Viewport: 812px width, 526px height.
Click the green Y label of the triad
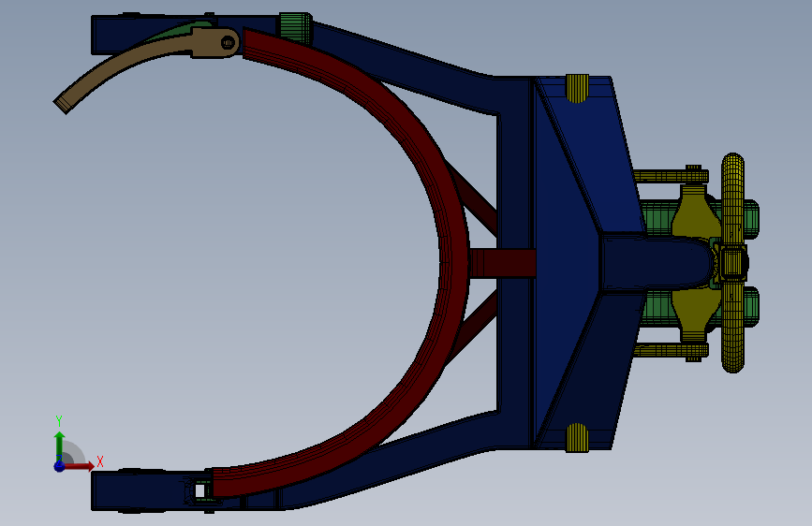(x=59, y=421)
